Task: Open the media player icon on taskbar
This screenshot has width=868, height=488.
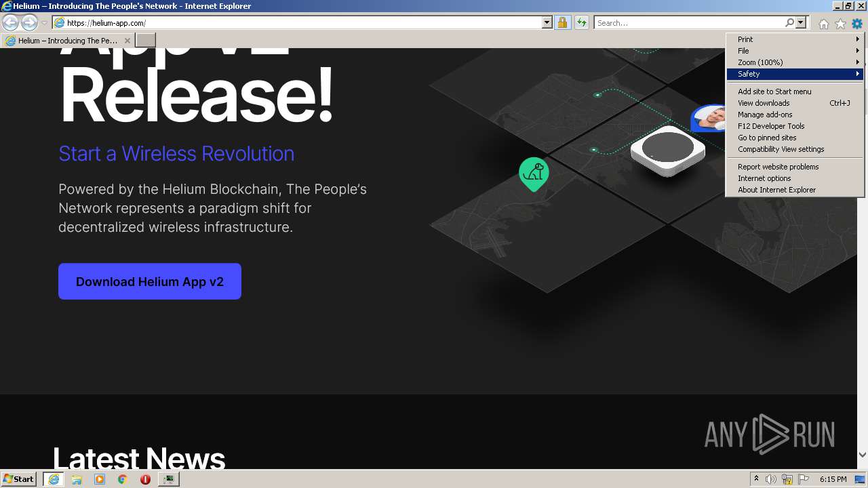Action: click(100, 479)
